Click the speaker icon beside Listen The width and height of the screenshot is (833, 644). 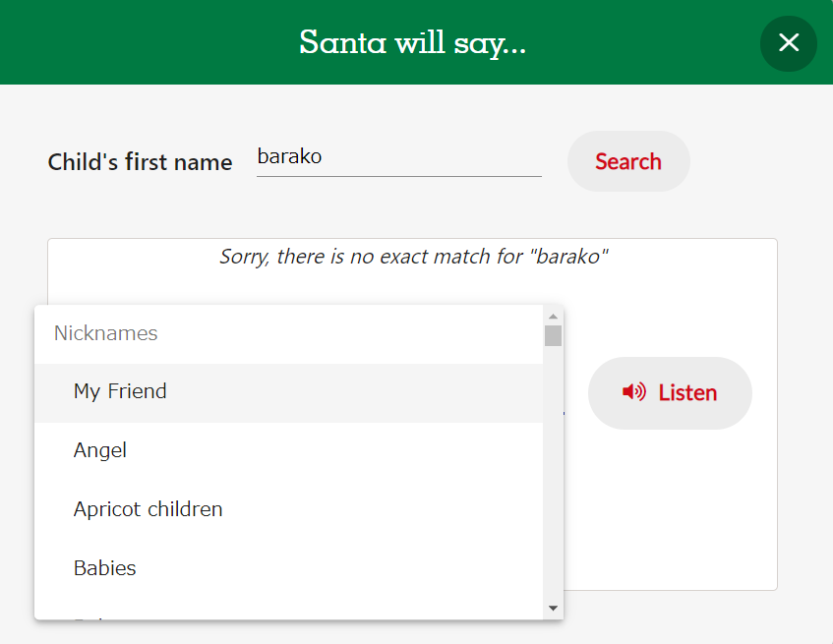[x=633, y=392]
